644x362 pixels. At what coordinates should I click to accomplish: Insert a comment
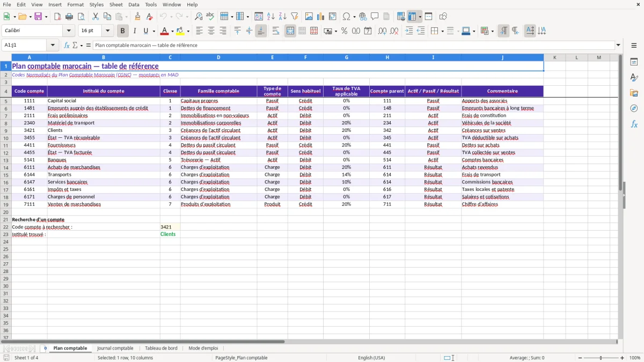point(375,17)
